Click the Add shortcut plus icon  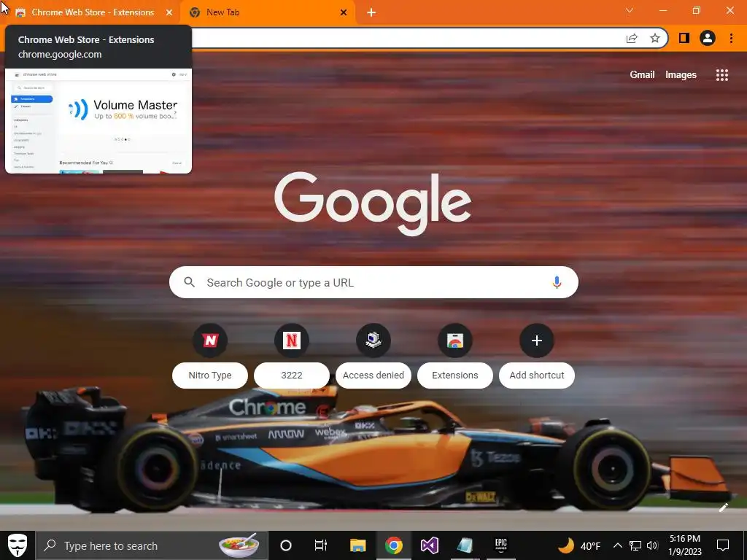pyautogui.click(x=536, y=341)
